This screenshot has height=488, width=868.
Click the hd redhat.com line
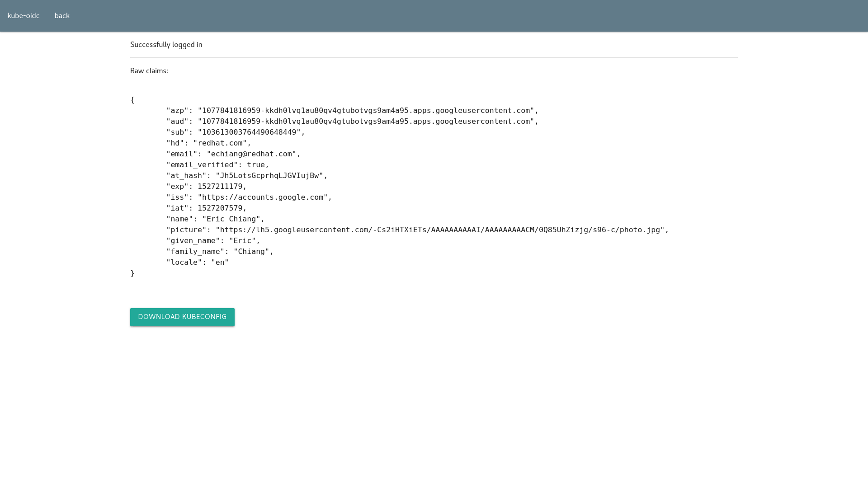[208, 143]
